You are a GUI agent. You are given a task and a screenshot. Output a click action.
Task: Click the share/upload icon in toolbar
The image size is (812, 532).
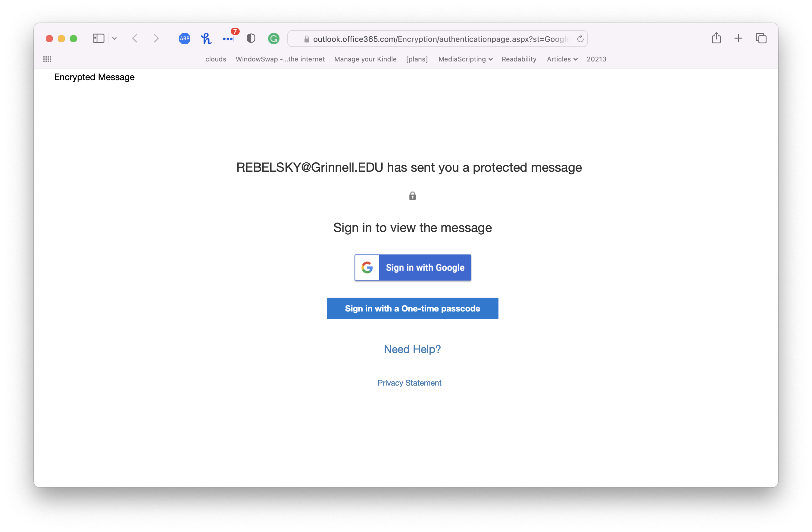click(x=717, y=39)
